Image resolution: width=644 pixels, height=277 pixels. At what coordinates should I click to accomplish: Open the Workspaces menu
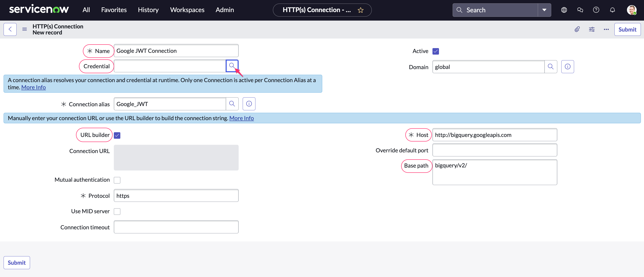coord(187,10)
